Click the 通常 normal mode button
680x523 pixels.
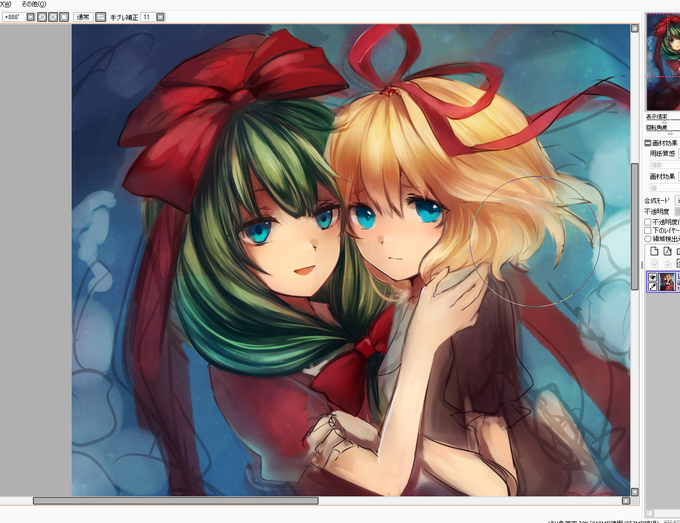click(83, 17)
